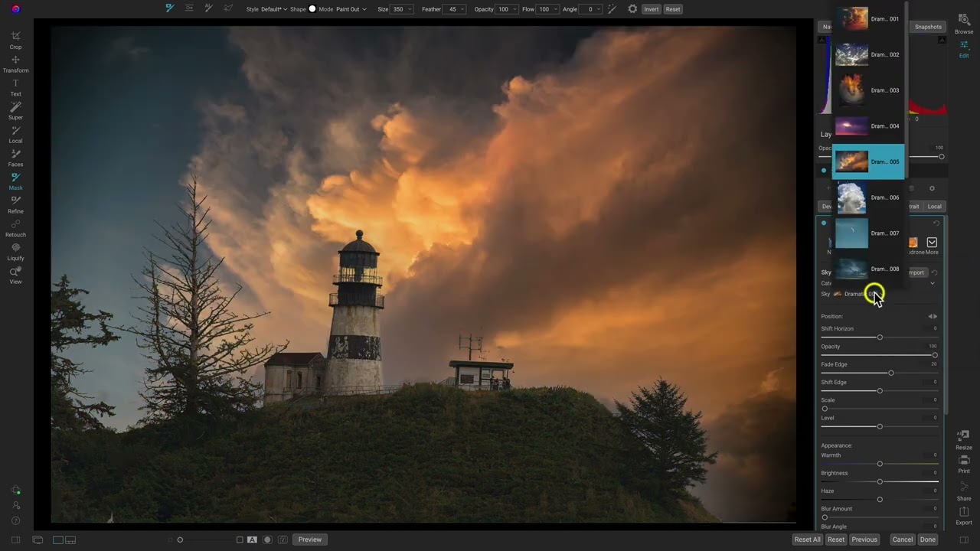Choose the masking brush icon in options bar
980x551 pixels.
[170, 8]
